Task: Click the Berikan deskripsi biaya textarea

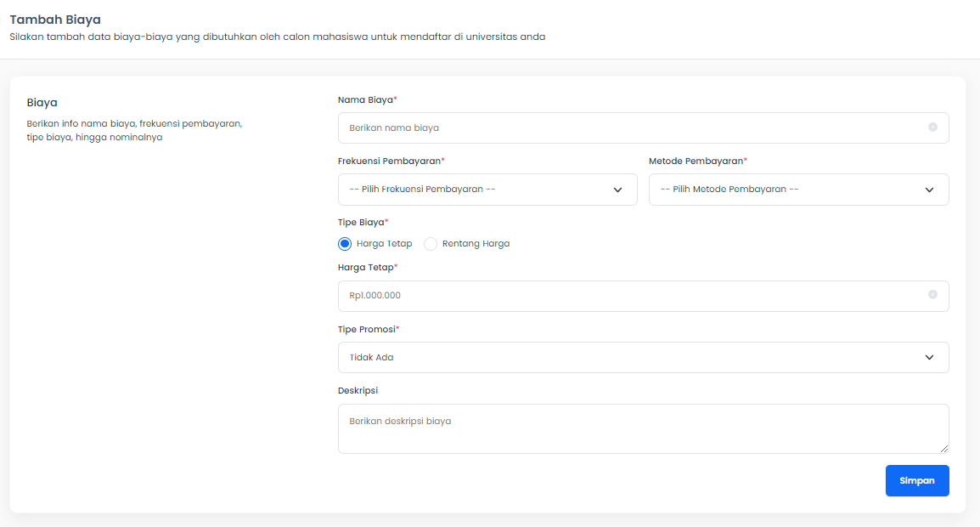Action: click(643, 428)
